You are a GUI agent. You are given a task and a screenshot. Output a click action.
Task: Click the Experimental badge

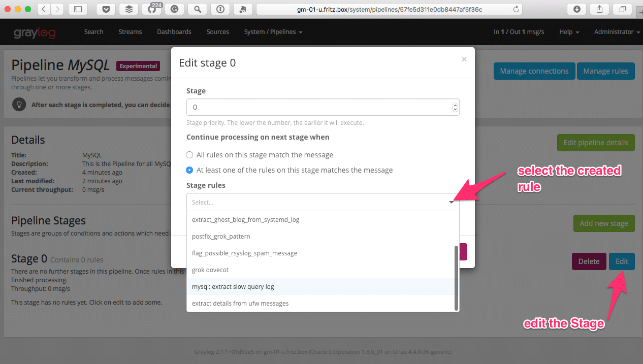point(138,66)
